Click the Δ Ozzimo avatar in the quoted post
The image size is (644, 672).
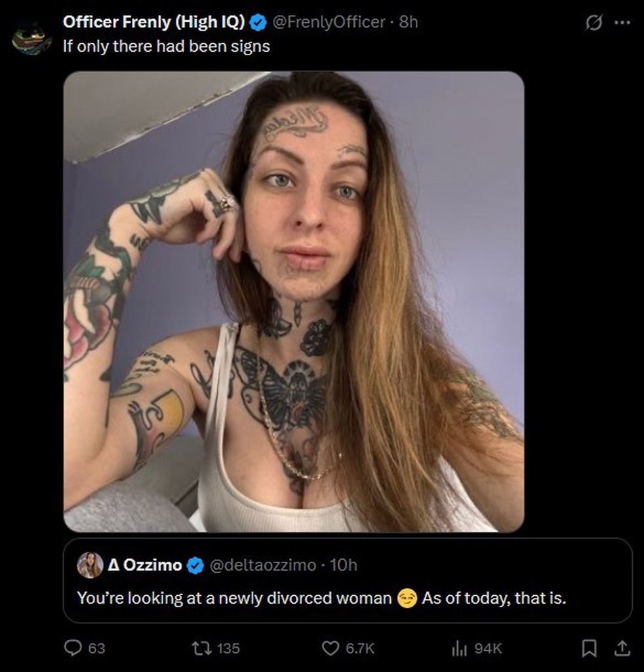point(90,565)
